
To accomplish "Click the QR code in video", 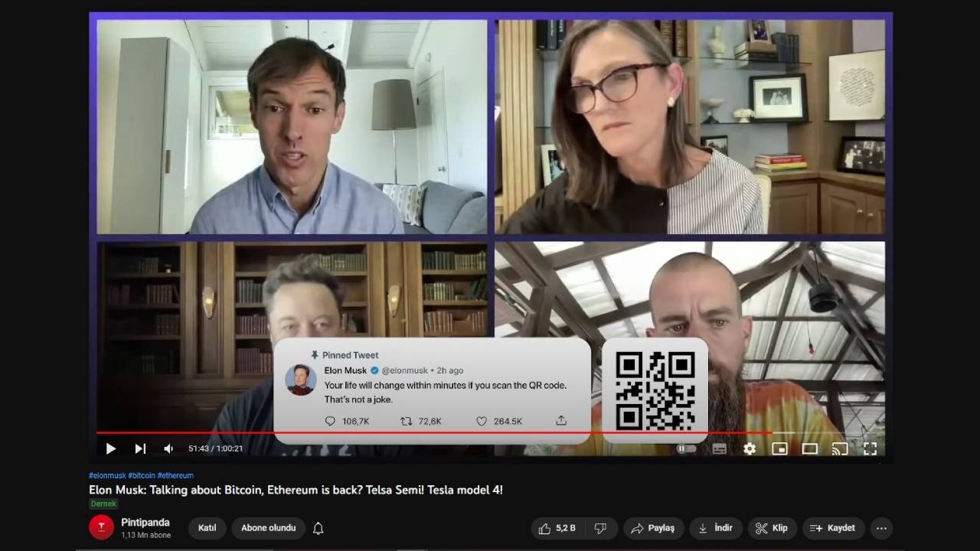I will 655,390.
